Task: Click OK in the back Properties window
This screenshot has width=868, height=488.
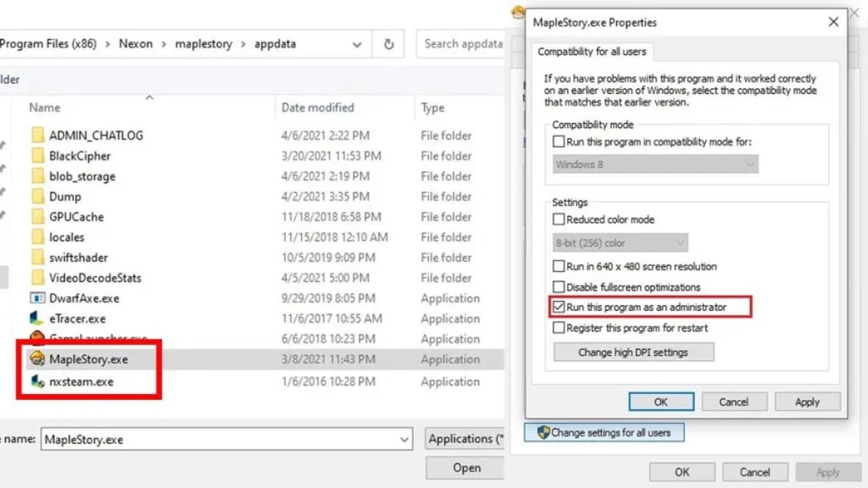Action: (682, 472)
